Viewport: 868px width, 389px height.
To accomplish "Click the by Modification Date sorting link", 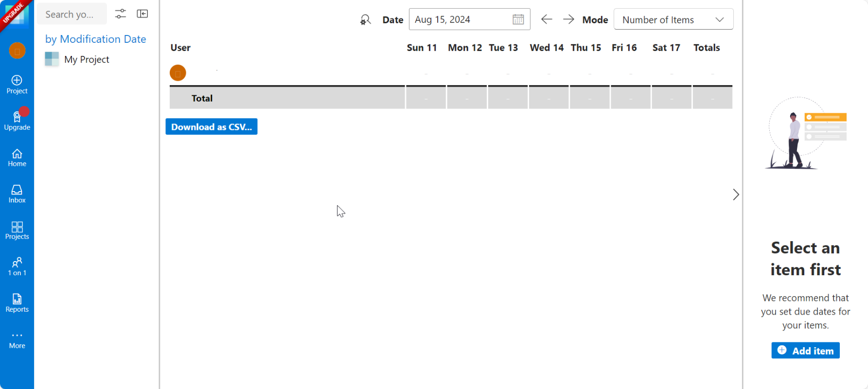I will pyautogui.click(x=96, y=39).
